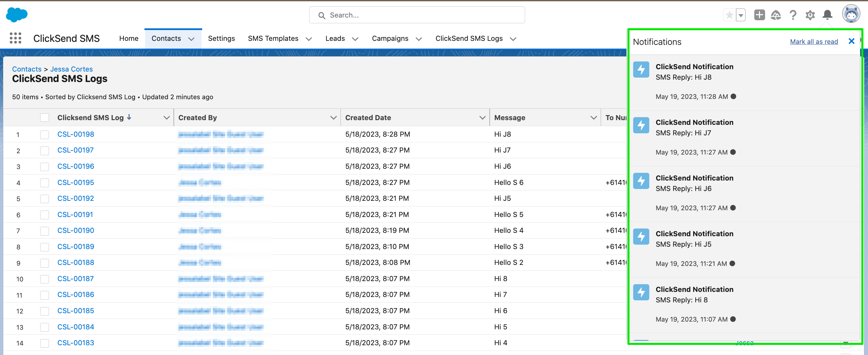Open the Created By column menu
The width and height of the screenshot is (868, 355).
(333, 117)
